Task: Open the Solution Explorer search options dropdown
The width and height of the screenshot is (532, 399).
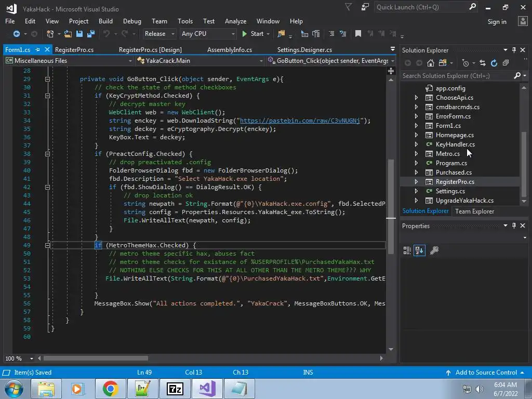Action: pyautogui.click(x=525, y=76)
